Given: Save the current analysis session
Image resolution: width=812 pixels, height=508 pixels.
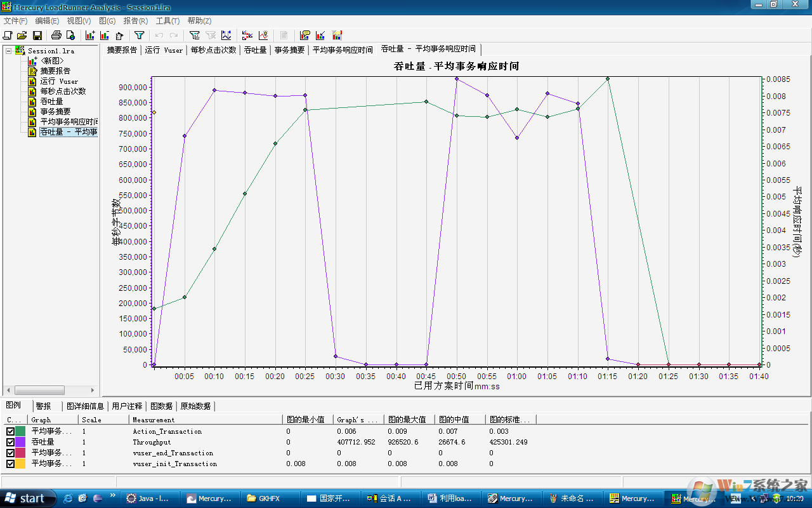Looking at the screenshot, I should point(37,36).
